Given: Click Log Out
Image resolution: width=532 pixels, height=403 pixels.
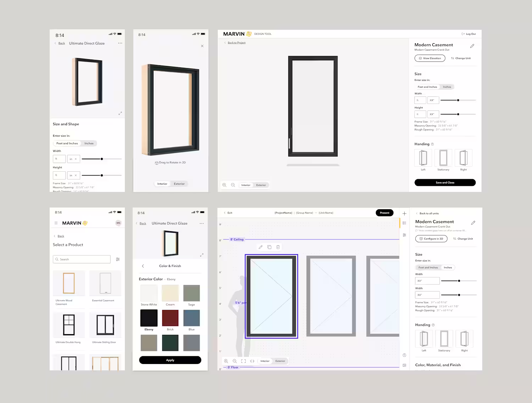Looking at the screenshot, I should point(469,34).
